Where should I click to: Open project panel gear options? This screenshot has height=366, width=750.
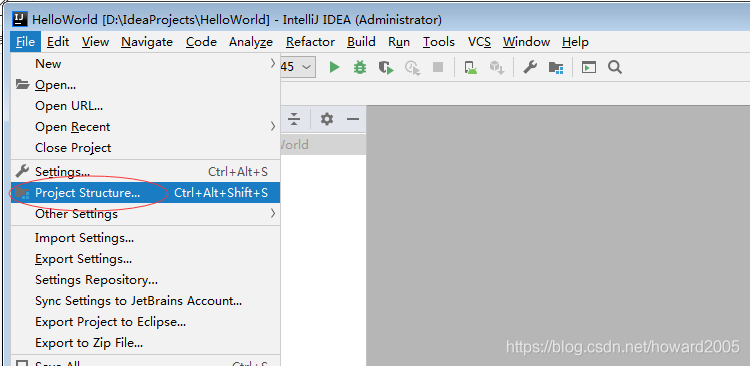[327, 119]
